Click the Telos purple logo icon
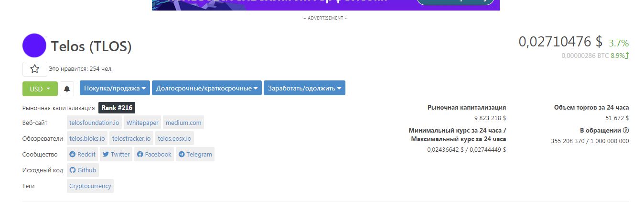This screenshot has height=202, width=644. click(x=34, y=46)
